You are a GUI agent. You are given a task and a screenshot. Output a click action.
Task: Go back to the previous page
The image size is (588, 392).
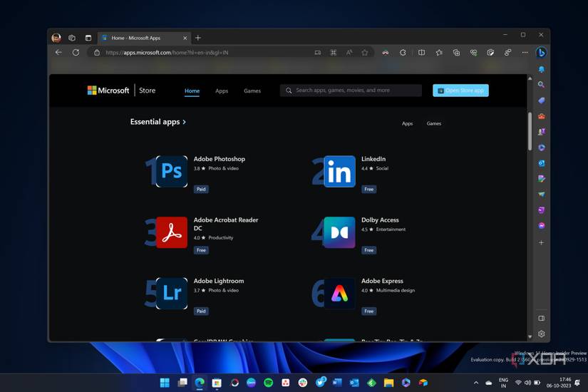point(58,53)
